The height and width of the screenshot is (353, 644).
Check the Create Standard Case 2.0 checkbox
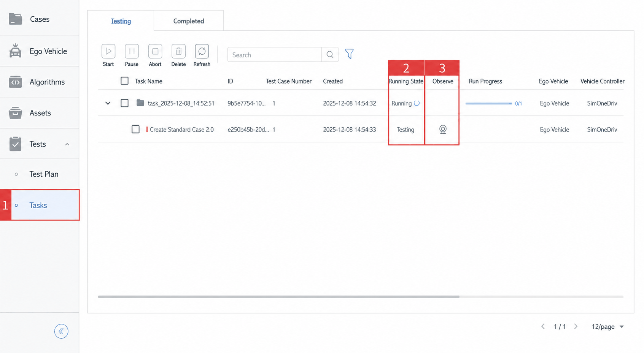click(x=135, y=129)
